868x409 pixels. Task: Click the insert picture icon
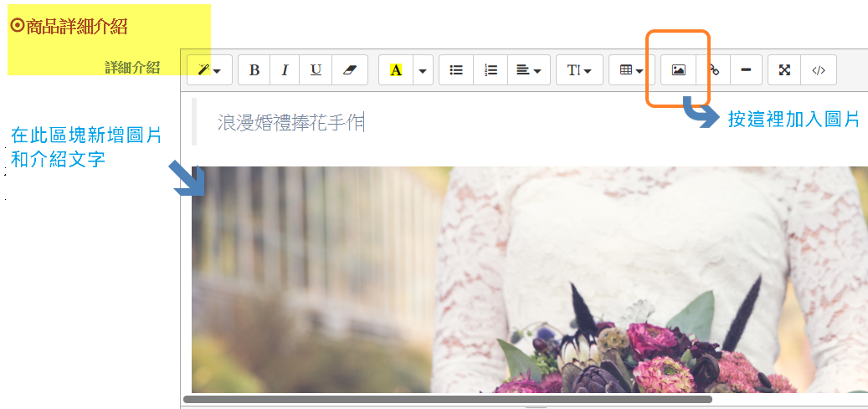pyautogui.click(x=678, y=69)
